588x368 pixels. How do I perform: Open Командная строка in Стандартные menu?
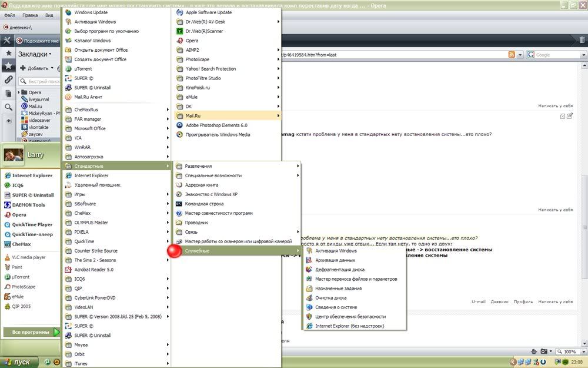pyautogui.click(x=204, y=204)
